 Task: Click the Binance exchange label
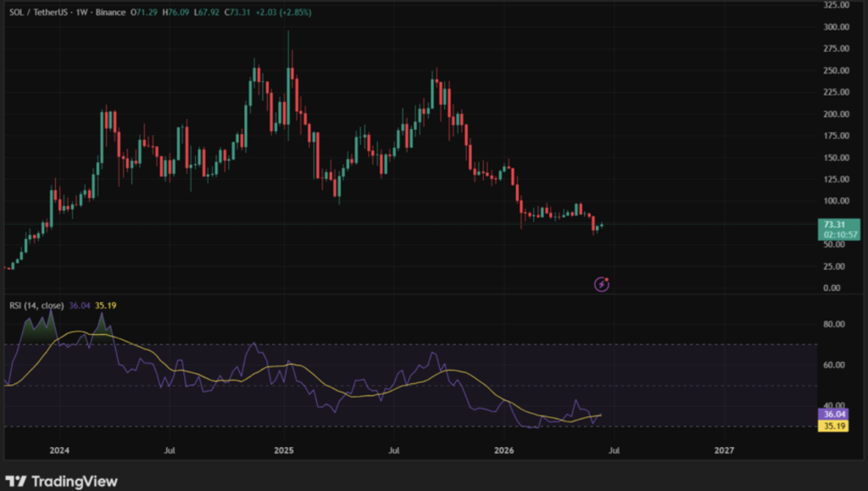click(111, 12)
